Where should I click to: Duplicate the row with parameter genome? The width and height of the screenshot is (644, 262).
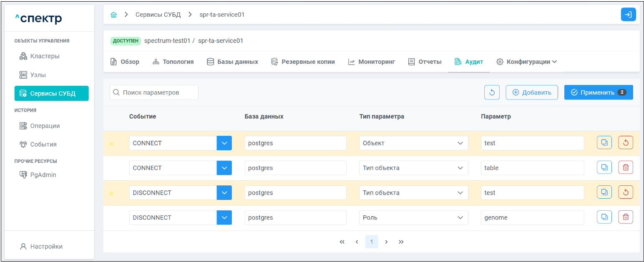[604, 217]
